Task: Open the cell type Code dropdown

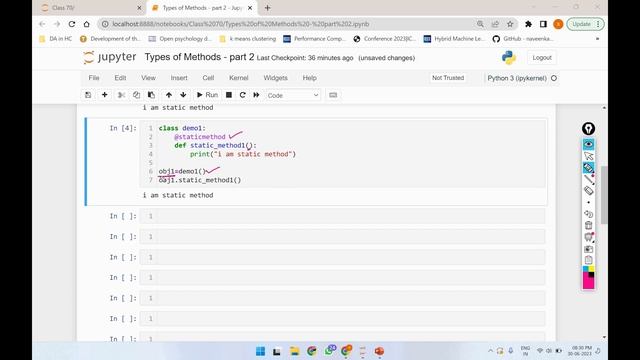Action: (x=293, y=95)
